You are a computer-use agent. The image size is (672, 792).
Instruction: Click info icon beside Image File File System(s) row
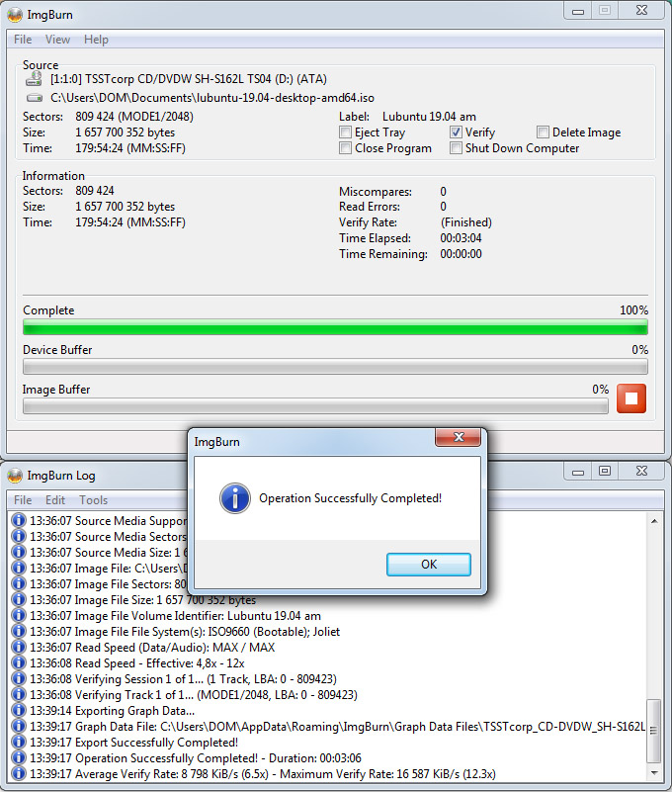18,632
